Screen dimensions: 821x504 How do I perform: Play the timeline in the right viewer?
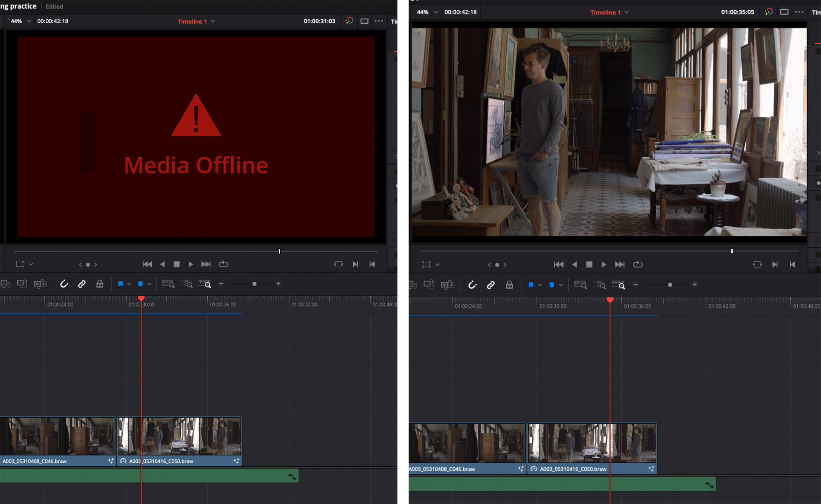[x=604, y=265]
